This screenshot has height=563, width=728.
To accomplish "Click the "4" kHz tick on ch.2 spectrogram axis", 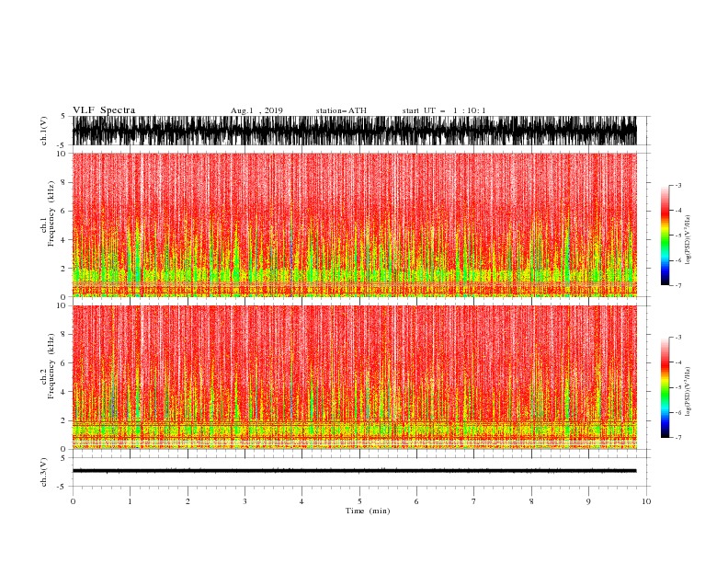I will coord(63,392).
